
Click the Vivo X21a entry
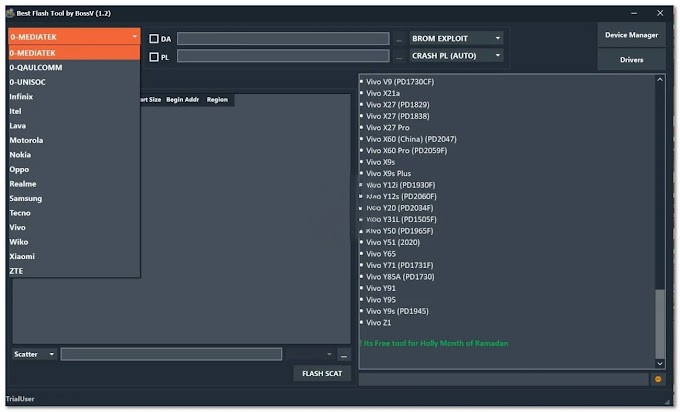pyautogui.click(x=382, y=93)
